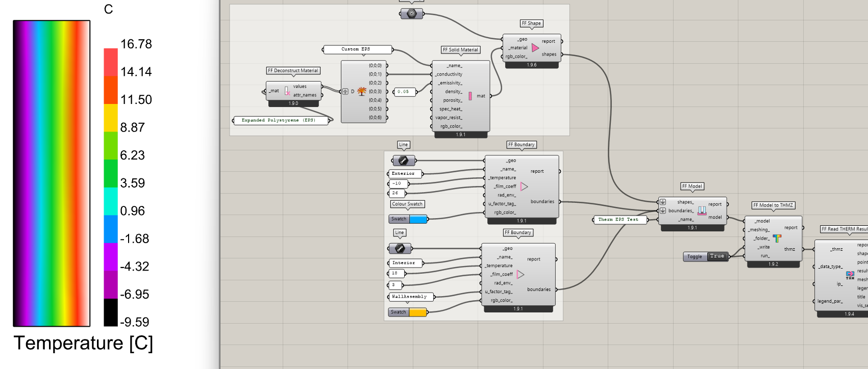
Task: Click the Custom EPS text panel
Action: tap(357, 49)
